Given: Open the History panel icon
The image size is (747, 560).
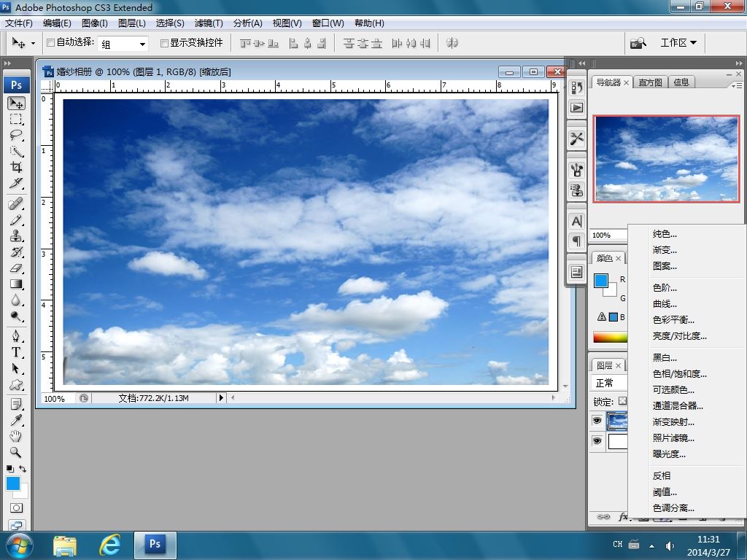Looking at the screenshot, I should 577,87.
